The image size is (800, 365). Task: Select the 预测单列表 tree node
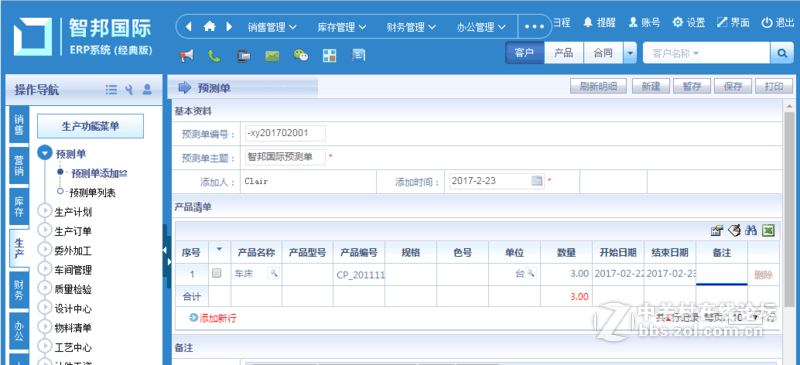(x=93, y=193)
